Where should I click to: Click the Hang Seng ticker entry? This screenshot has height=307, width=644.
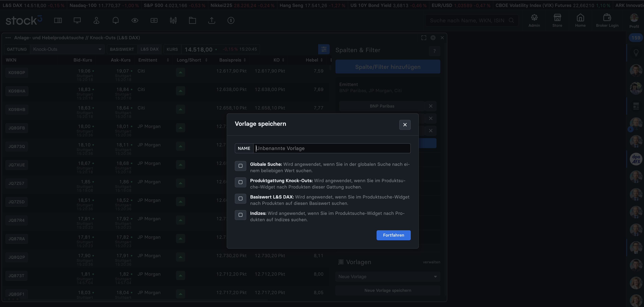(312, 5)
